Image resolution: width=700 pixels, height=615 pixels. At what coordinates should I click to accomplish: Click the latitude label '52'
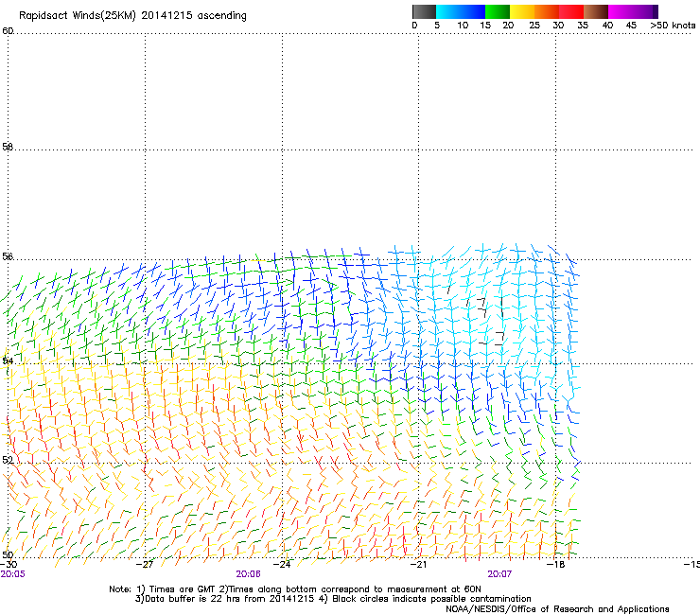(8, 460)
